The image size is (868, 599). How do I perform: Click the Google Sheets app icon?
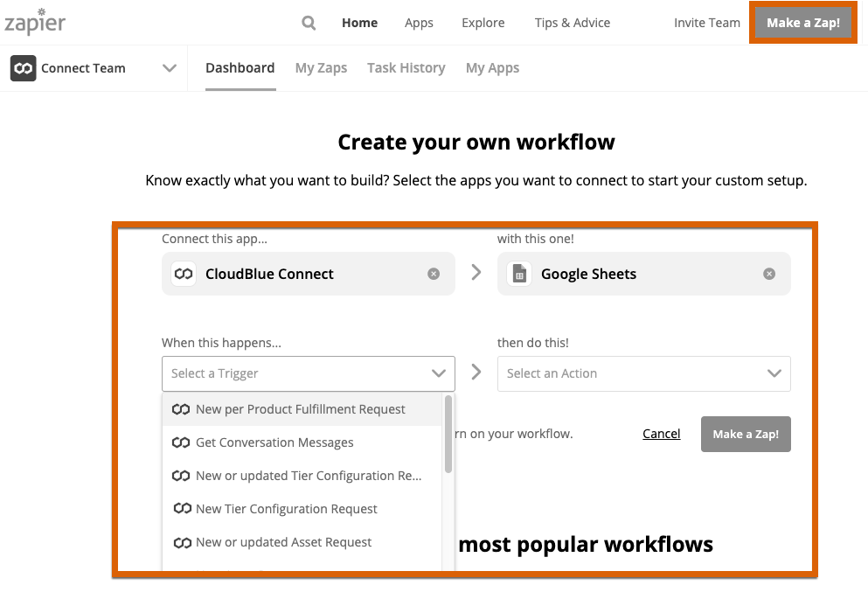(x=519, y=274)
